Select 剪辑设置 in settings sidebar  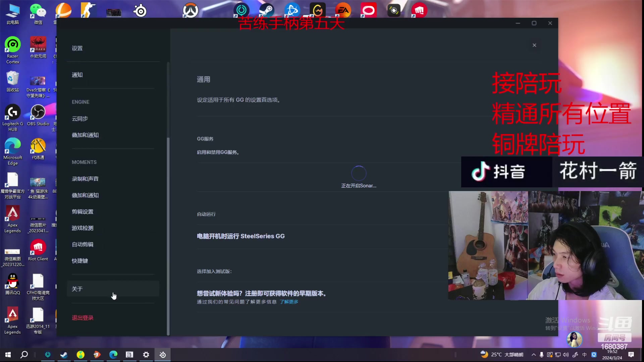pyautogui.click(x=83, y=212)
